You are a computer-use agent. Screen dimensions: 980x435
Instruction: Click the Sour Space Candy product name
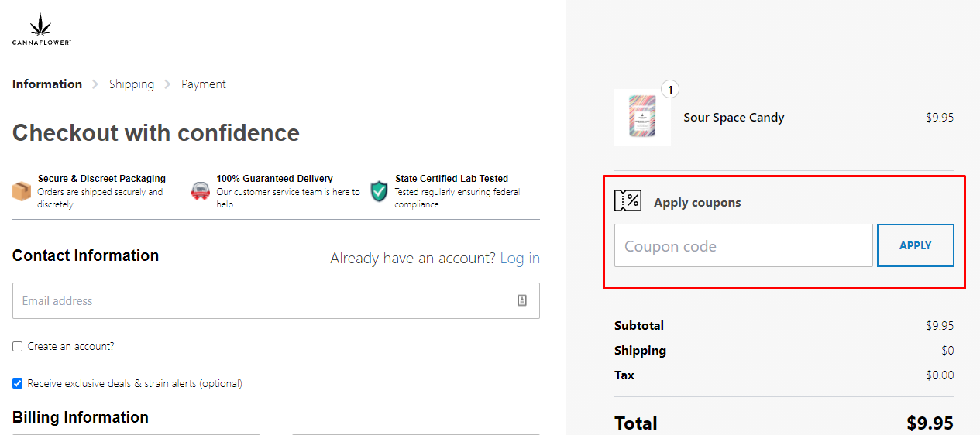pos(734,118)
